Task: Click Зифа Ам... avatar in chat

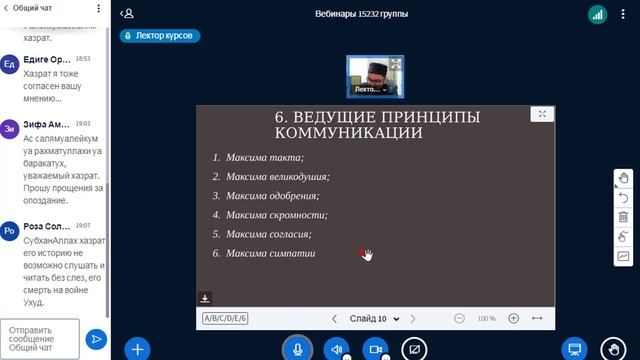Action: click(9, 129)
